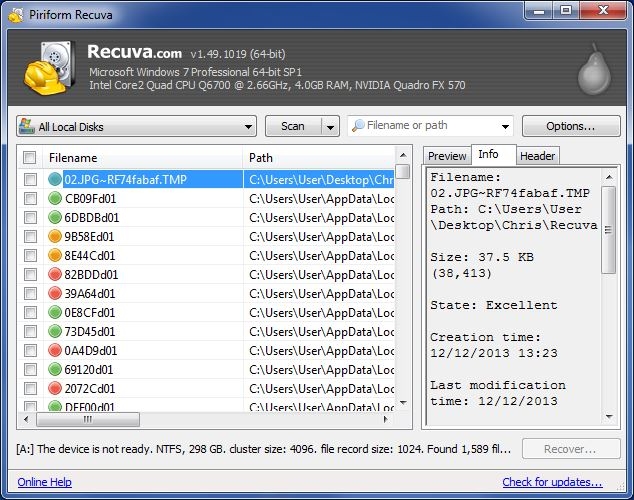Click the Recover button

pyautogui.click(x=571, y=449)
